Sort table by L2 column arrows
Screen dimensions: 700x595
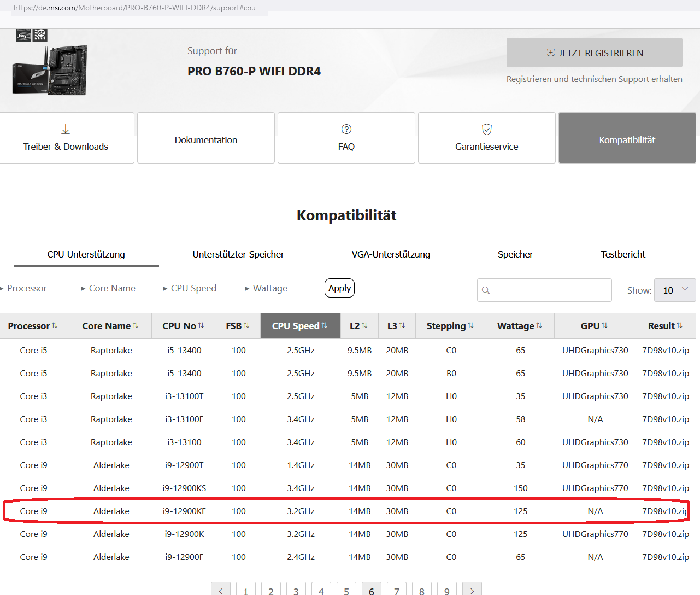click(x=364, y=325)
